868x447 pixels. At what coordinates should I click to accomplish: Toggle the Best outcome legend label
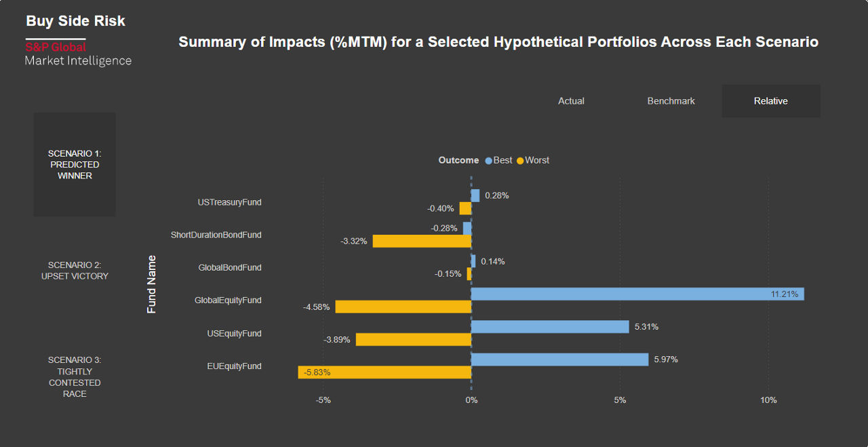click(503, 161)
